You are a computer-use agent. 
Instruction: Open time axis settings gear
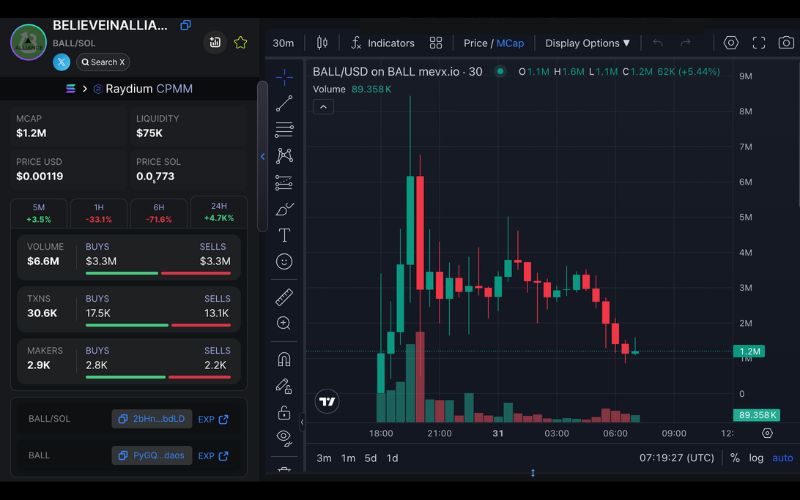767,433
